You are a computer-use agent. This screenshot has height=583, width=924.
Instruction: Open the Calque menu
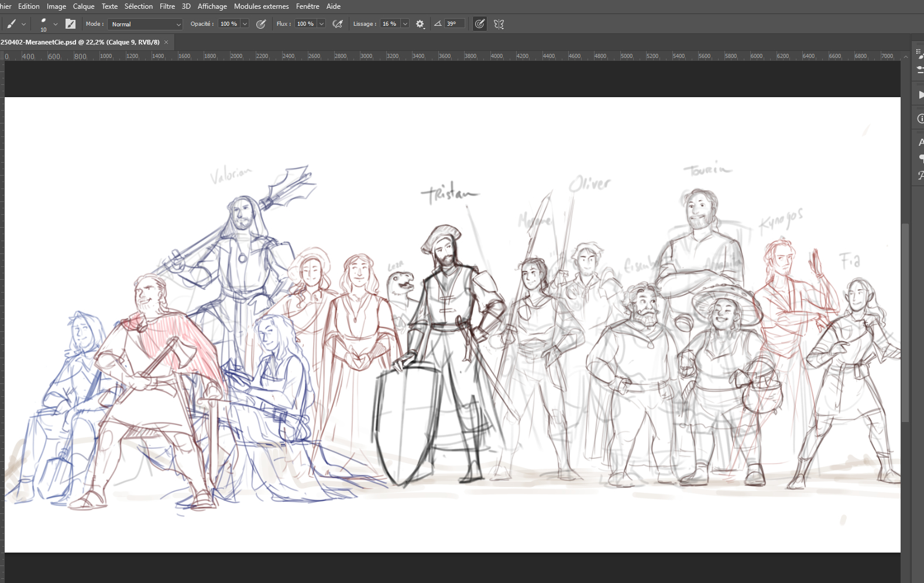point(83,6)
